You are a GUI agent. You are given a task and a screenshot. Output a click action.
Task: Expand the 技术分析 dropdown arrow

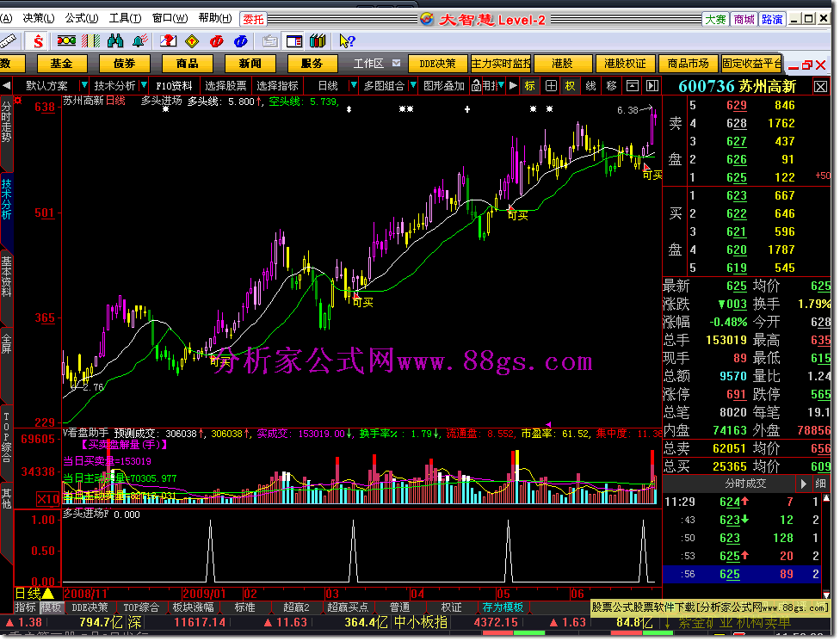point(144,86)
